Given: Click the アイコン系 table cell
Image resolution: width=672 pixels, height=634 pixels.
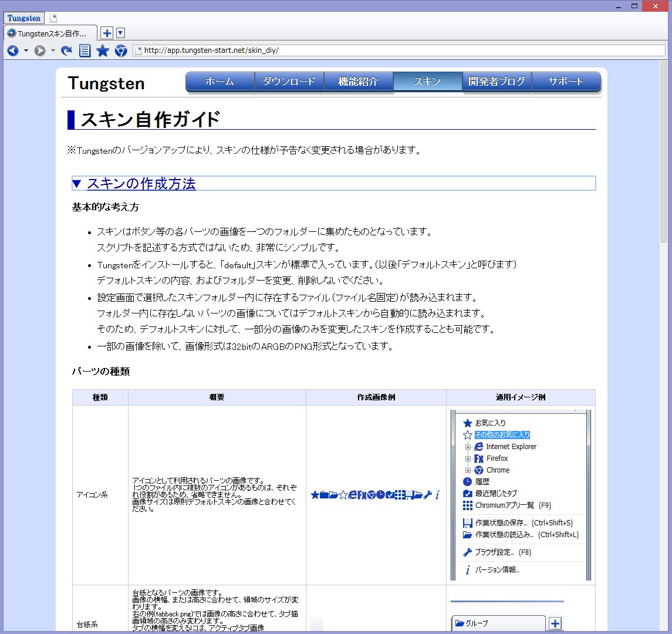Looking at the screenshot, I should coord(100,495).
